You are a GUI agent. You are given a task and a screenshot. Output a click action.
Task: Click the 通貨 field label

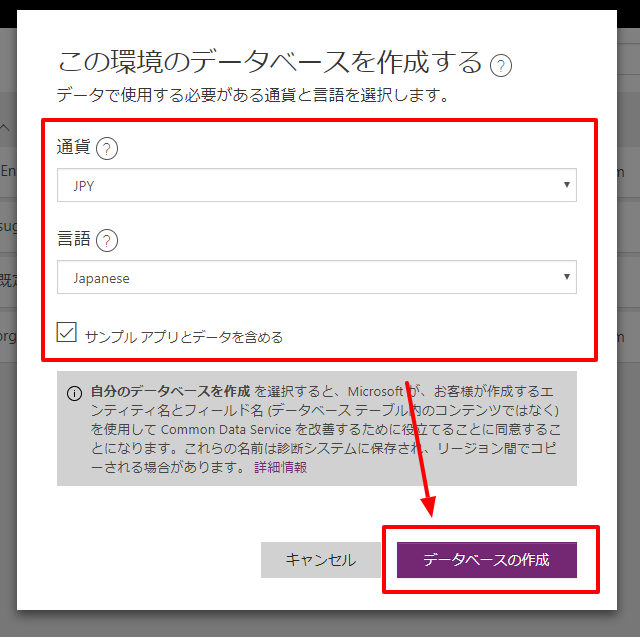tap(73, 147)
